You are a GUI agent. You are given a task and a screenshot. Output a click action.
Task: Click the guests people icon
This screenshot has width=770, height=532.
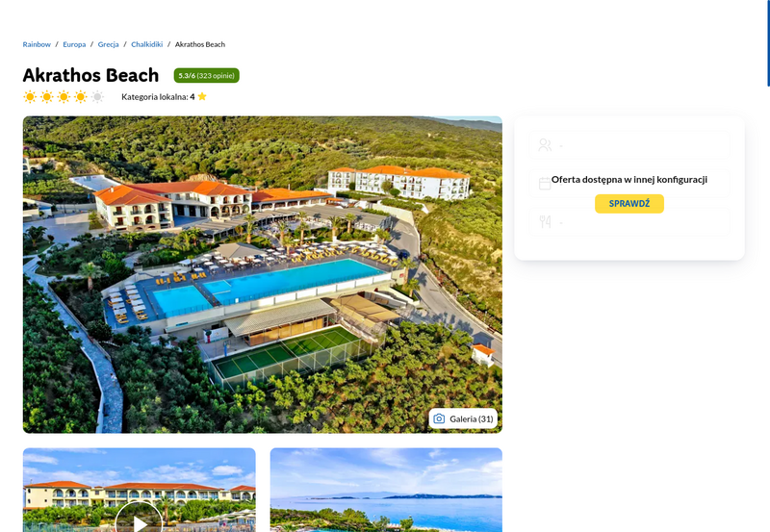[x=545, y=144]
